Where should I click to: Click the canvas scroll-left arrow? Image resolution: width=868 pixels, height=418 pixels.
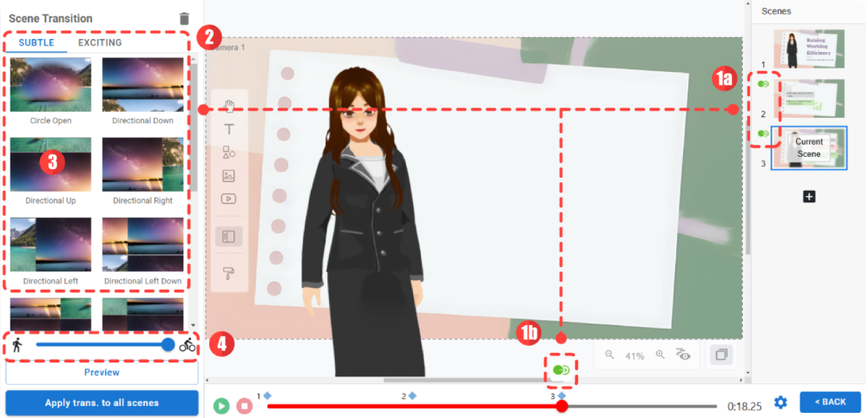tap(207, 381)
